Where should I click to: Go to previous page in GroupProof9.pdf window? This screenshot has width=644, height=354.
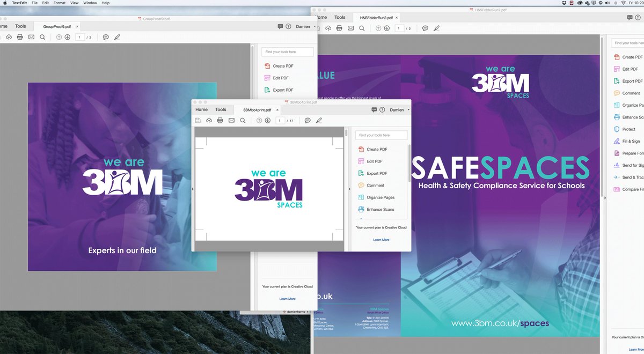point(59,37)
